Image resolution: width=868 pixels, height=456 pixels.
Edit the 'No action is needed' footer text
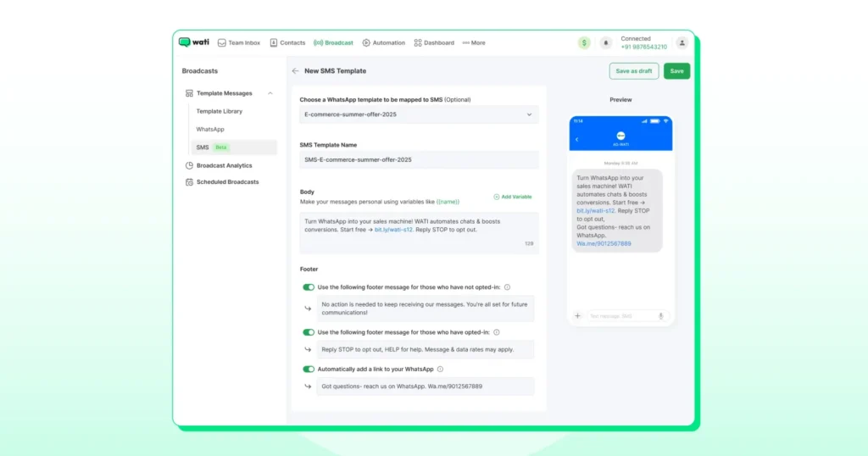tap(426, 309)
